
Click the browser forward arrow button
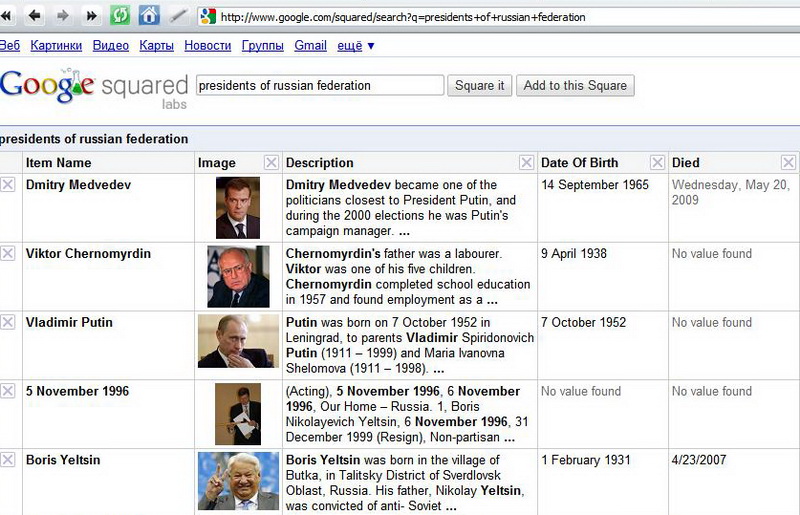(63, 16)
